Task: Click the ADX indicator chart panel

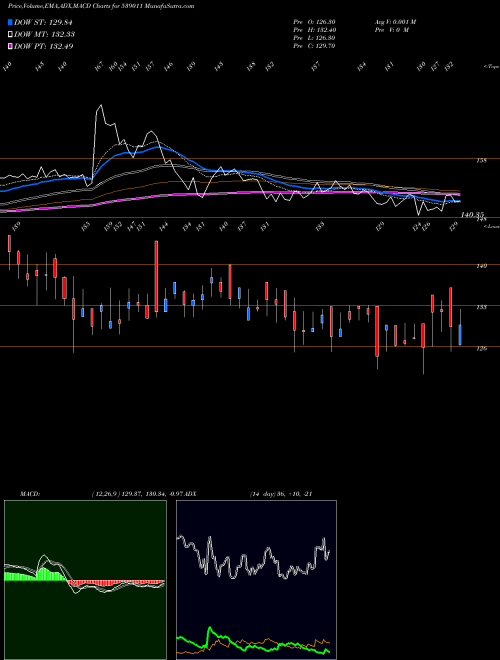Action: tap(256, 580)
